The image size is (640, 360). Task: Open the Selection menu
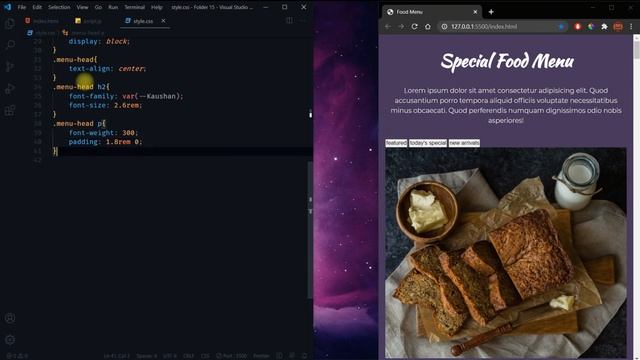coord(59,7)
